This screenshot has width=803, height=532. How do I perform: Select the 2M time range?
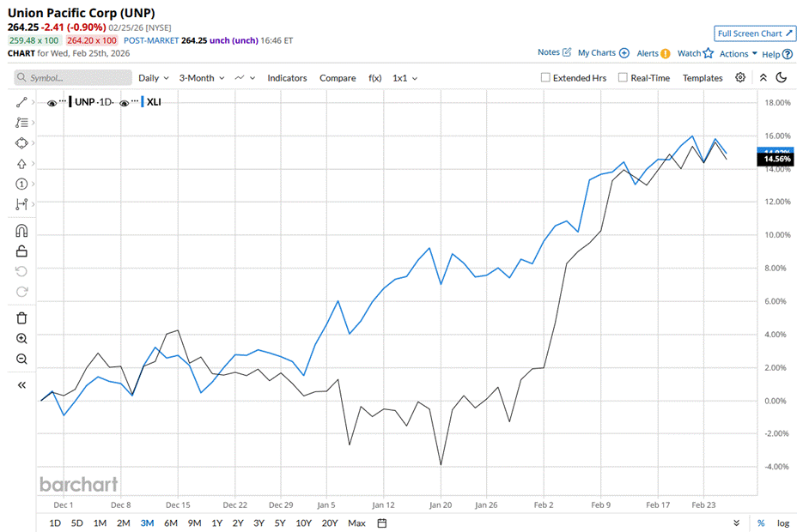(124, 523)
